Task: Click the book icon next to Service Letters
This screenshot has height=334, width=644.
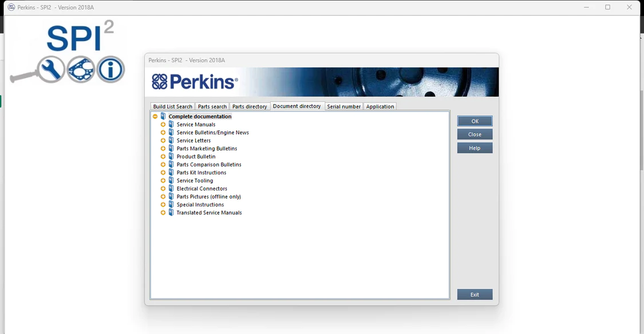Action: click(x=171, y=141)
